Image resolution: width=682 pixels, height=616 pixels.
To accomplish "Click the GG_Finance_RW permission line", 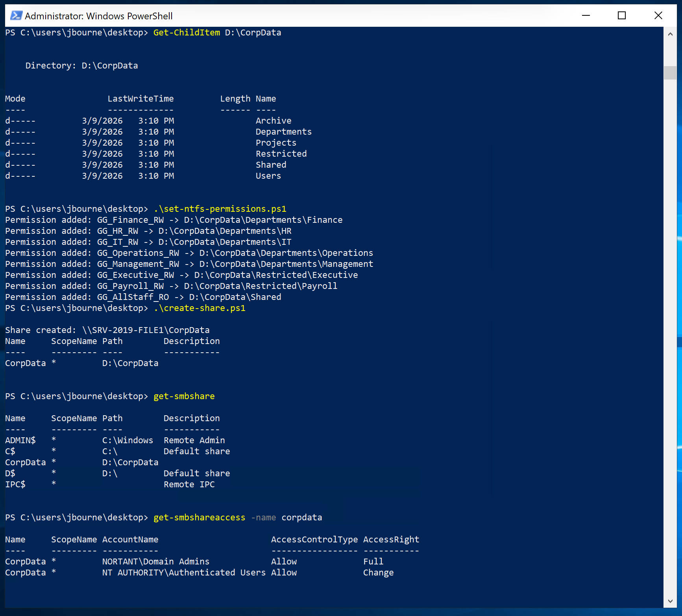I will [x=174, y=220].
